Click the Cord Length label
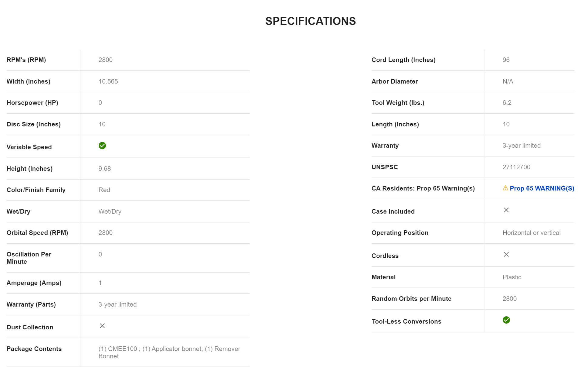Screen dimensions: 588x371 coord(403,60)
